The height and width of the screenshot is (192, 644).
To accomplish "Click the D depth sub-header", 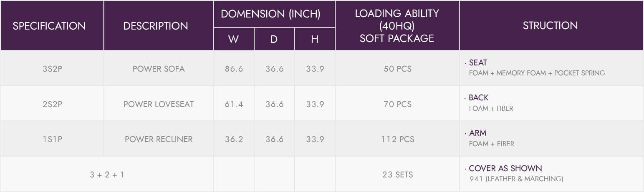I will pos(274,40).
